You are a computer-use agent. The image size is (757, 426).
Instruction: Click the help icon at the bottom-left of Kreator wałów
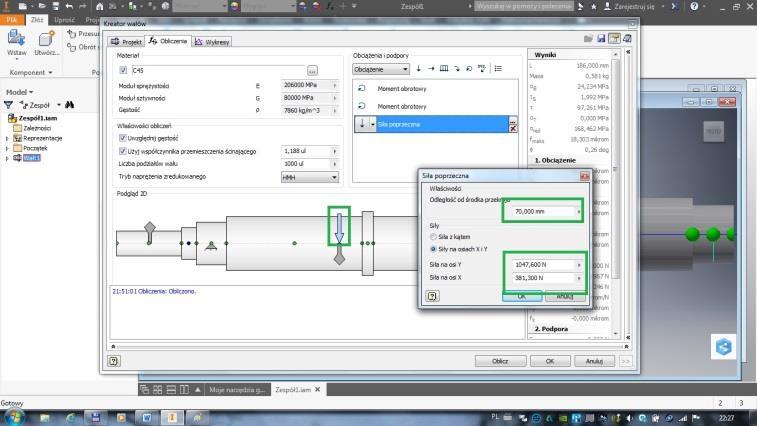(x=113, y=361)
